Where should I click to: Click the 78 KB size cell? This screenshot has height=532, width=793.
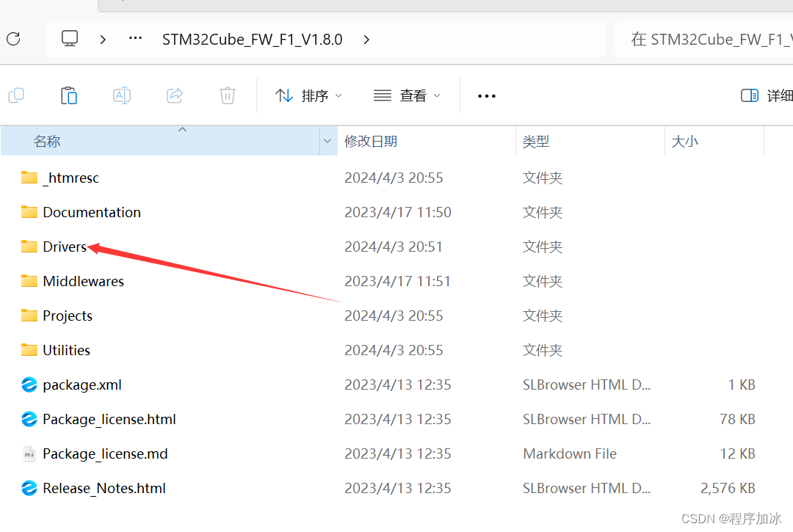coord(737,419)
